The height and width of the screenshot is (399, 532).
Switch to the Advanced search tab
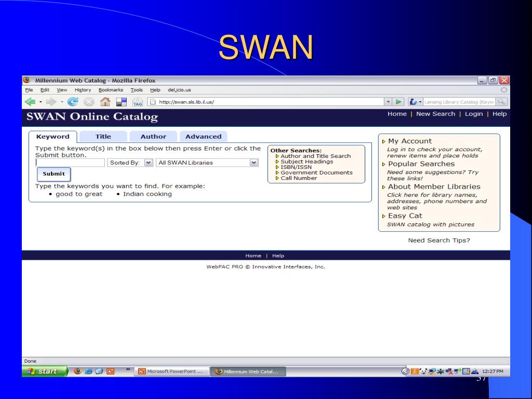203,137
